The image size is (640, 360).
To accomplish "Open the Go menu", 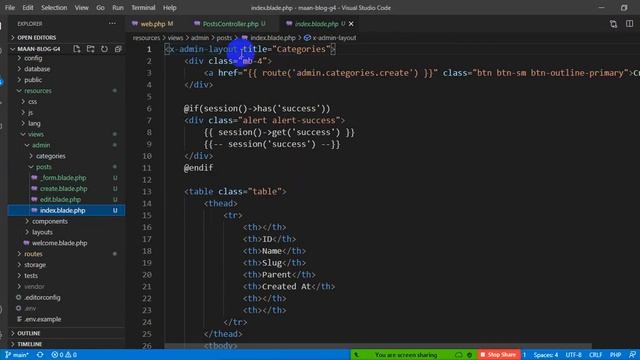I will (x=100, y=8).
